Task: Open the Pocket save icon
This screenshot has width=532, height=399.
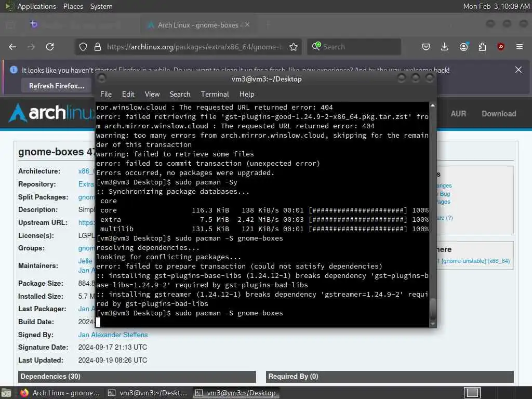Action: pyautogui.click(x=426, y=47)
